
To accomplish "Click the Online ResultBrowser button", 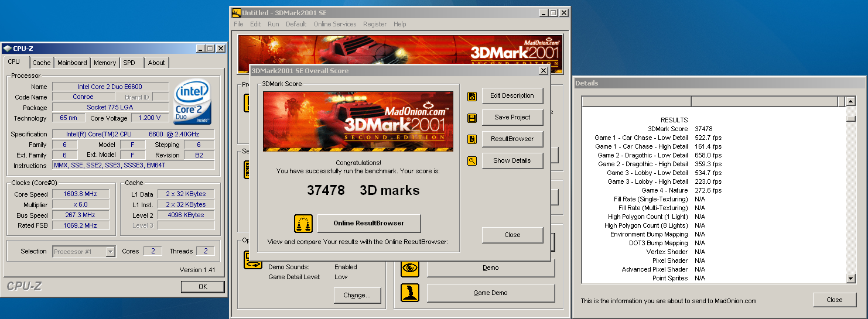I will (369, 224).
